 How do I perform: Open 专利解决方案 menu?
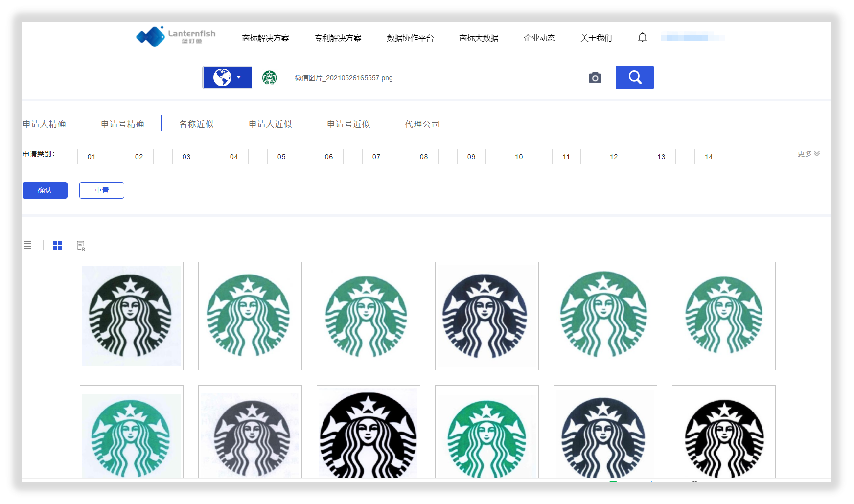[x=338, y=38]
